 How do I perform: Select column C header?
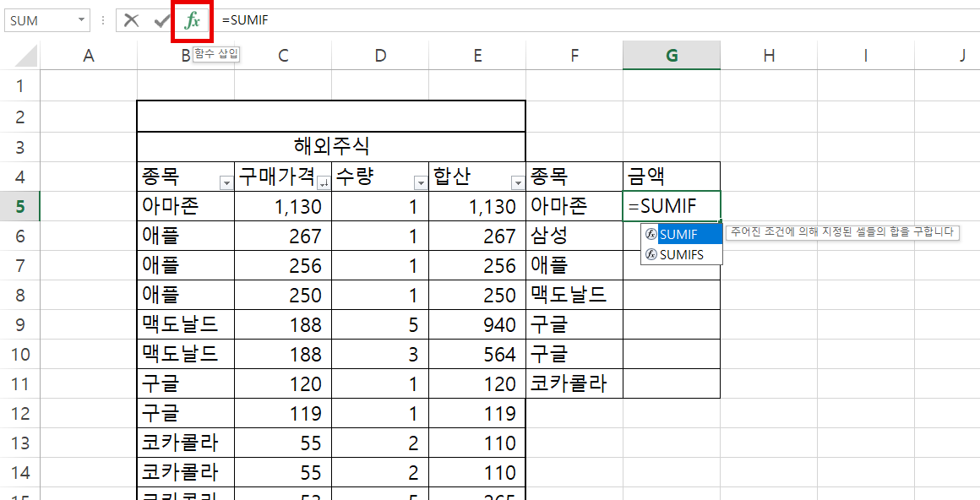coord(283,56)
